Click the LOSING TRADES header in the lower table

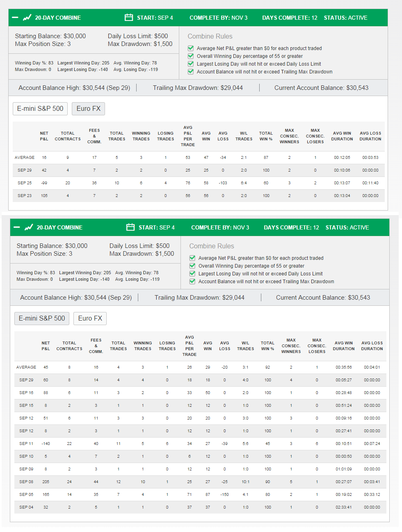(x=167, y=346)
